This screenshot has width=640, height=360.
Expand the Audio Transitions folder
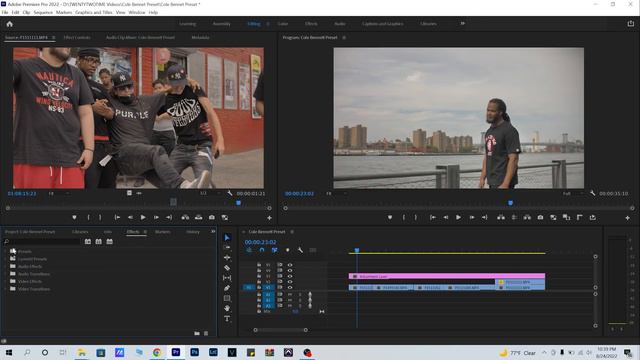[x=5, y=274]
